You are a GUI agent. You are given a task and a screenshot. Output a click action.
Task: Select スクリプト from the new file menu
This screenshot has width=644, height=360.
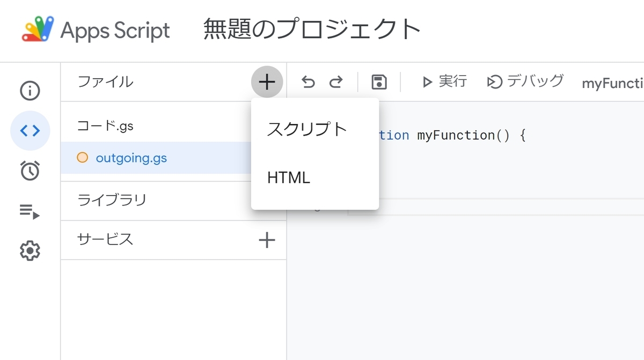pos(306,129)
